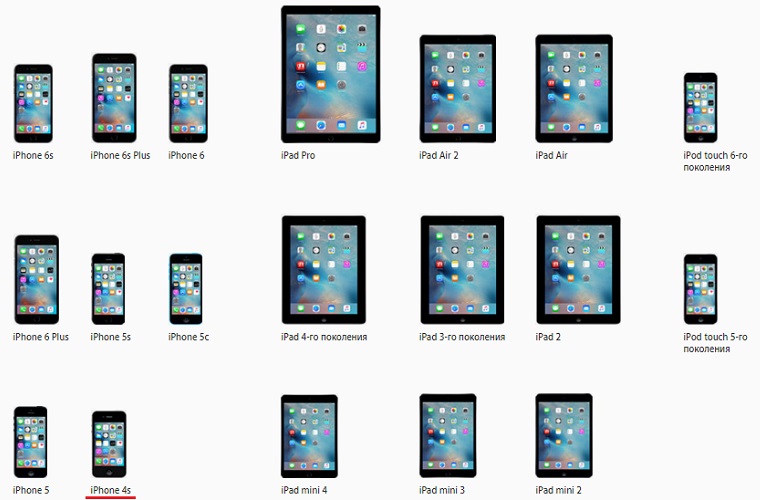
Task: Click the "iPhone 6 Plus" label
Action: coord(41,337)
